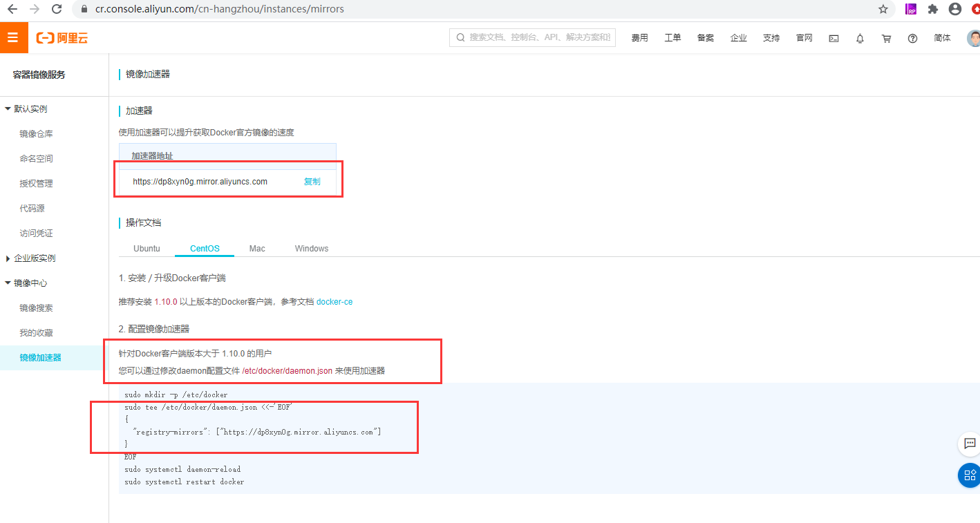Open the 支持 top menu
The image size is (980, 523).
tap(771, 38)
